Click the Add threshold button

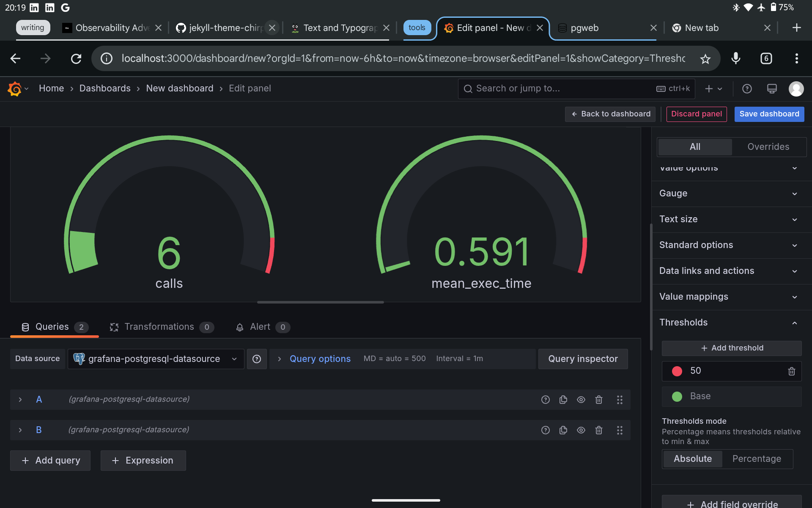pos(732,348)
